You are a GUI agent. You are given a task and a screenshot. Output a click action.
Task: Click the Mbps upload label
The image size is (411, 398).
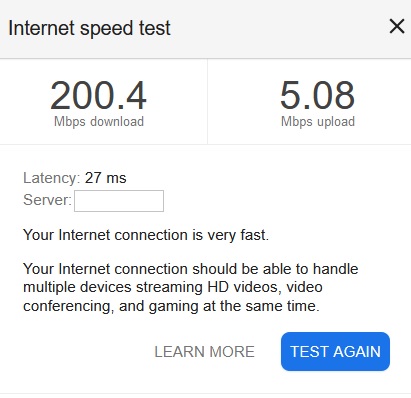[x=318, y=121]
